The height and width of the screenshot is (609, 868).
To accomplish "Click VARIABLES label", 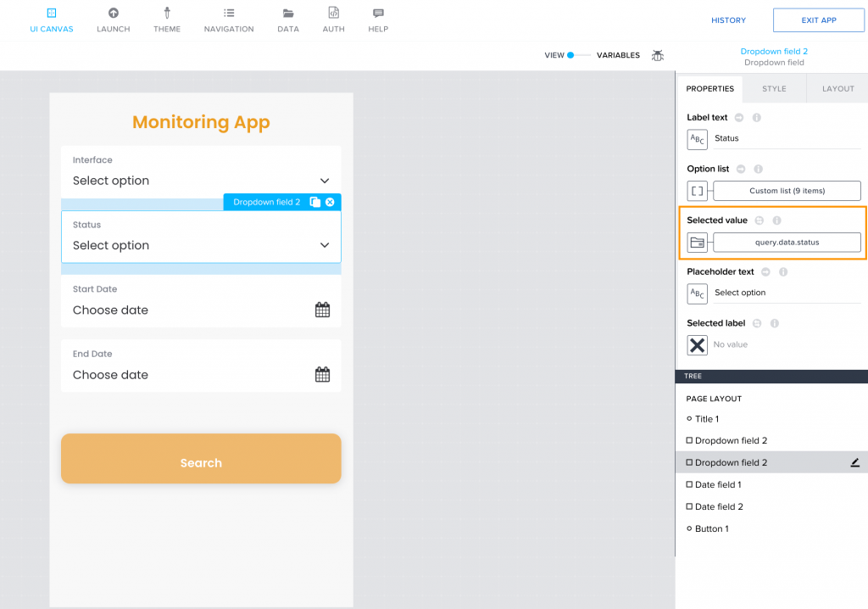I will [x=618, y=55].
